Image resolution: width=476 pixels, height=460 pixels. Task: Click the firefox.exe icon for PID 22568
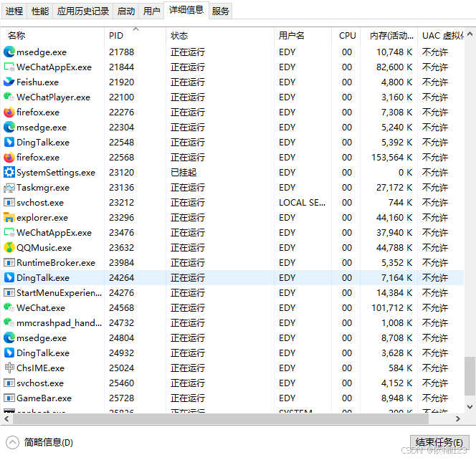9,157
